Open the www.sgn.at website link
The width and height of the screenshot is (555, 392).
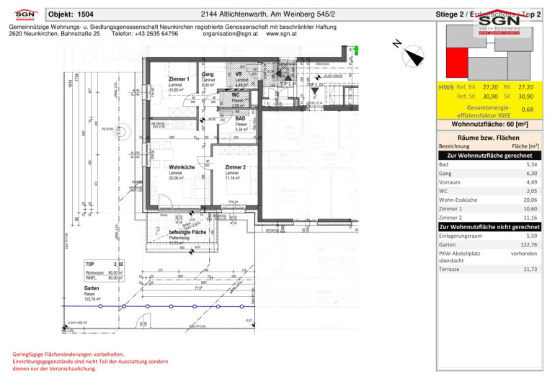(x=283, y=34)
